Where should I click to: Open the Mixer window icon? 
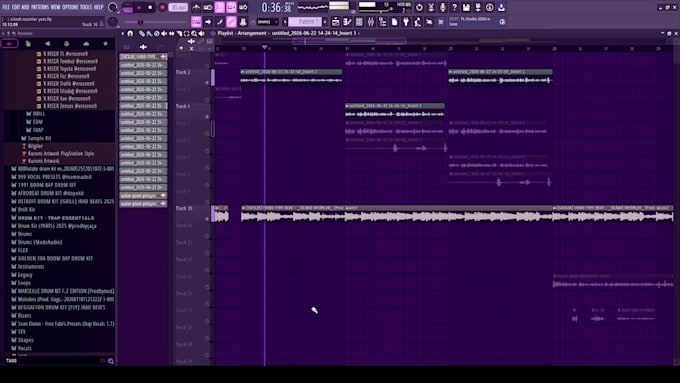click(371, 22)
